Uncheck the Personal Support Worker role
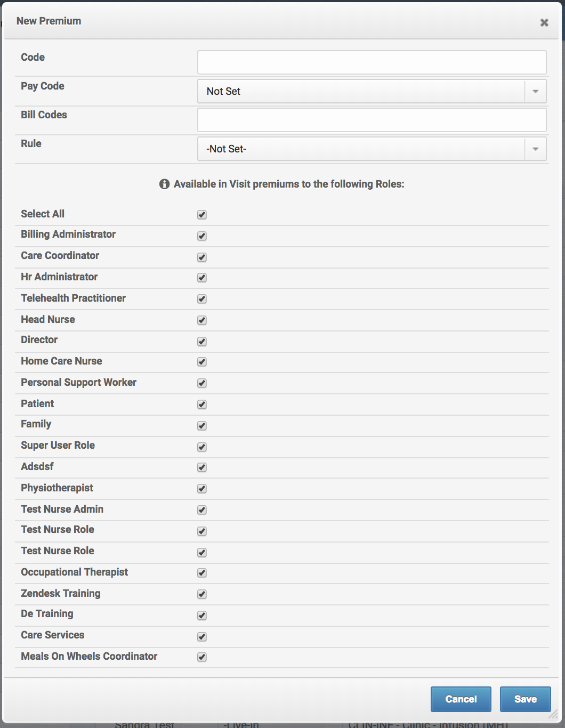 (202, 383)
